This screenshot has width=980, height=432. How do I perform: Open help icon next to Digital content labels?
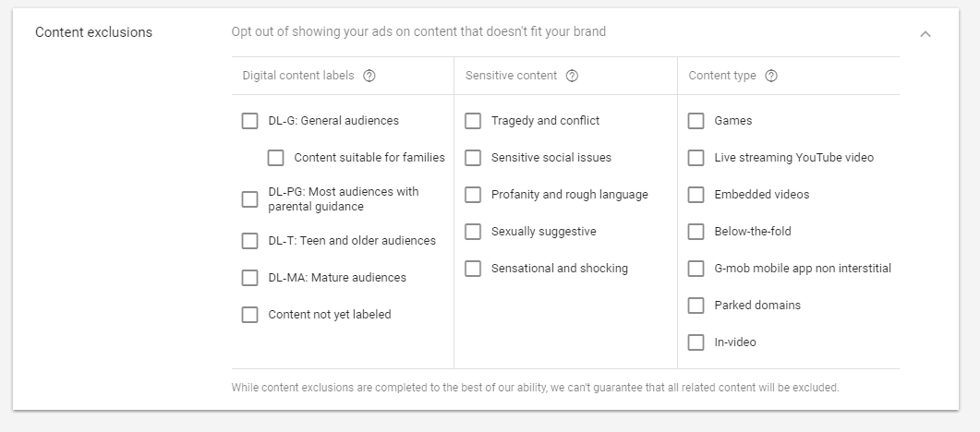(369, 76)
